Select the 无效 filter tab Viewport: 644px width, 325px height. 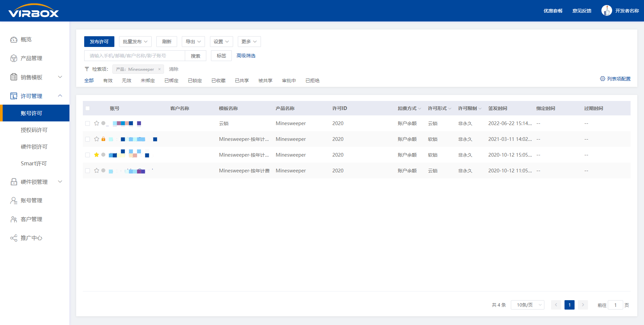point(126,80)
